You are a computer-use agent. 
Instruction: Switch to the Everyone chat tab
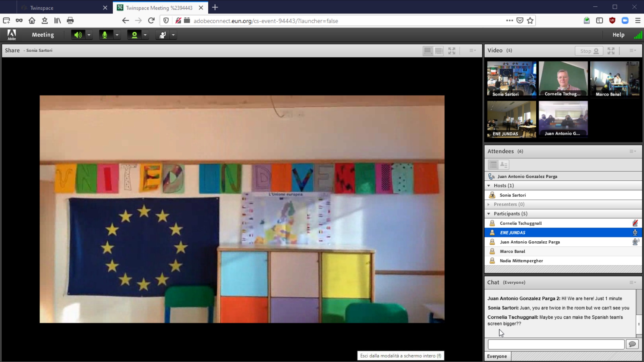(497, 356)
